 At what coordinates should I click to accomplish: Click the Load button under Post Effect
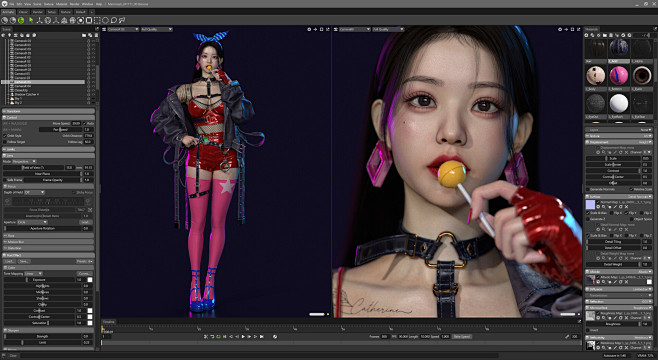tap(9, 261)
